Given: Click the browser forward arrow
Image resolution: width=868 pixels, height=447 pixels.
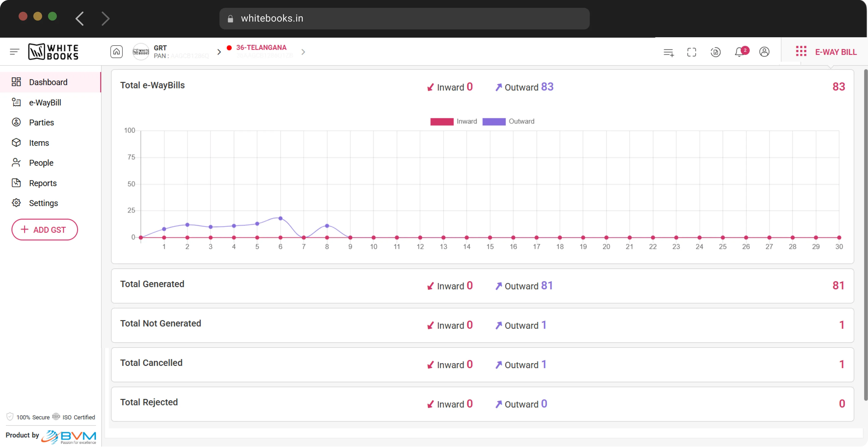Looking at the screenshot, I should coord(106,18).
